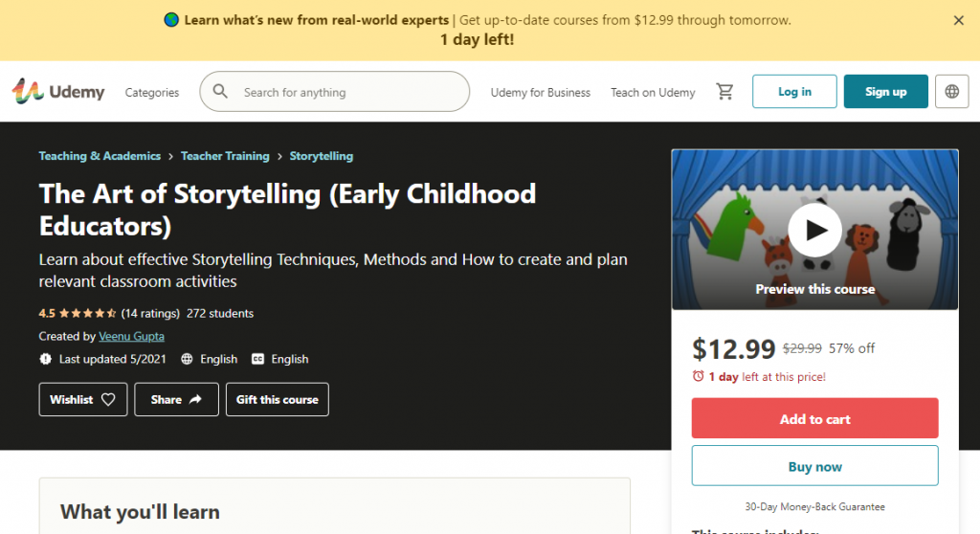Click the Log in button
Image resolution: width=980 pixels, height=534 pixels.
click(794, 92)
